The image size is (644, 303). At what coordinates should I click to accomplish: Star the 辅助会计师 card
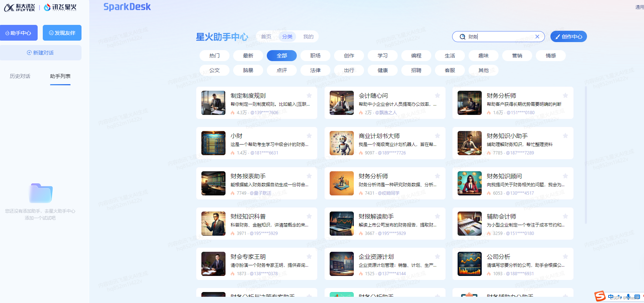click(565, 216)
